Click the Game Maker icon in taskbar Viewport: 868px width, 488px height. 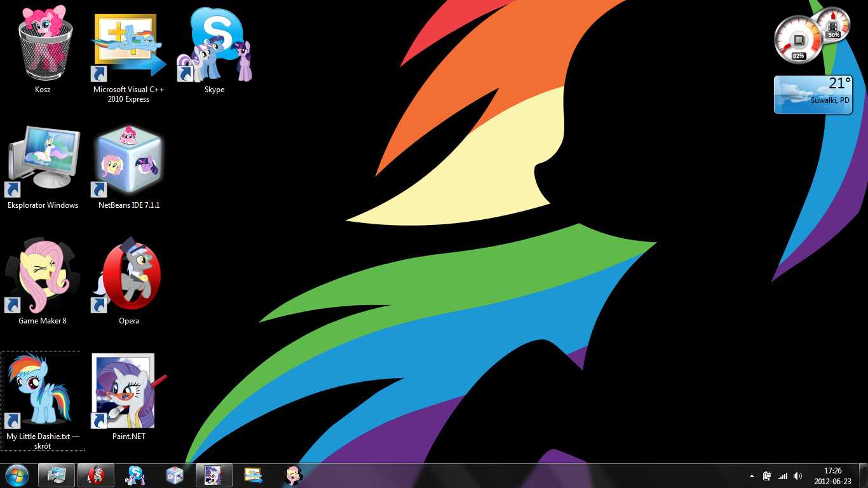[293, 475]
